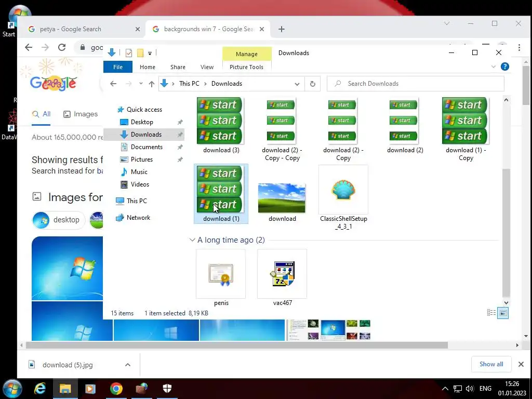The height and width of the screenshot is (399, 532).
Task: Launch Internet Explorer from the taskbar
Action: 40,389
